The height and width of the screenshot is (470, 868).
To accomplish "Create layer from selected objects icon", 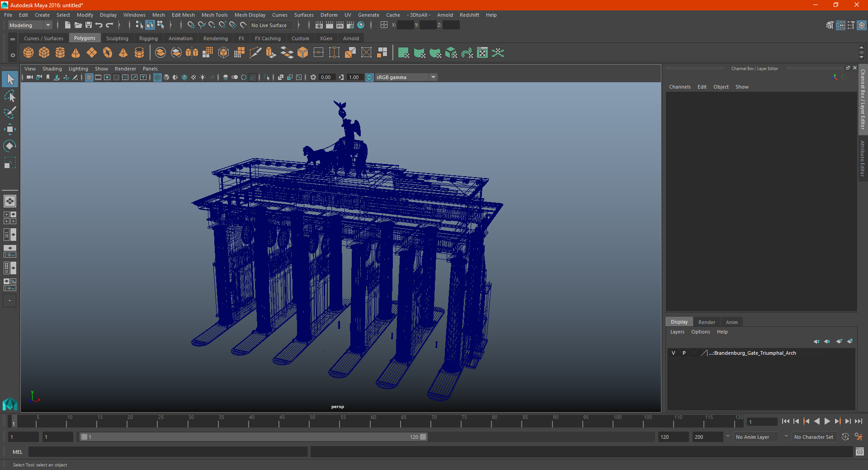I will tap(850, 341).
